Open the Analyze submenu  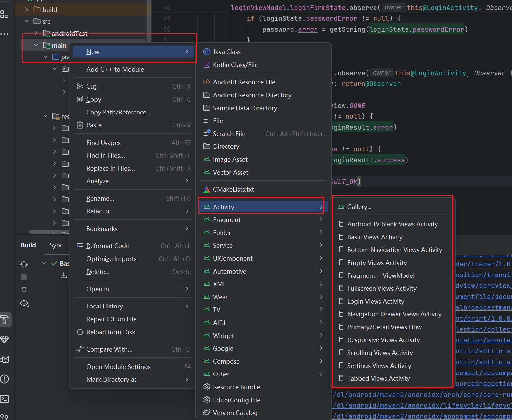pos(133,181)
